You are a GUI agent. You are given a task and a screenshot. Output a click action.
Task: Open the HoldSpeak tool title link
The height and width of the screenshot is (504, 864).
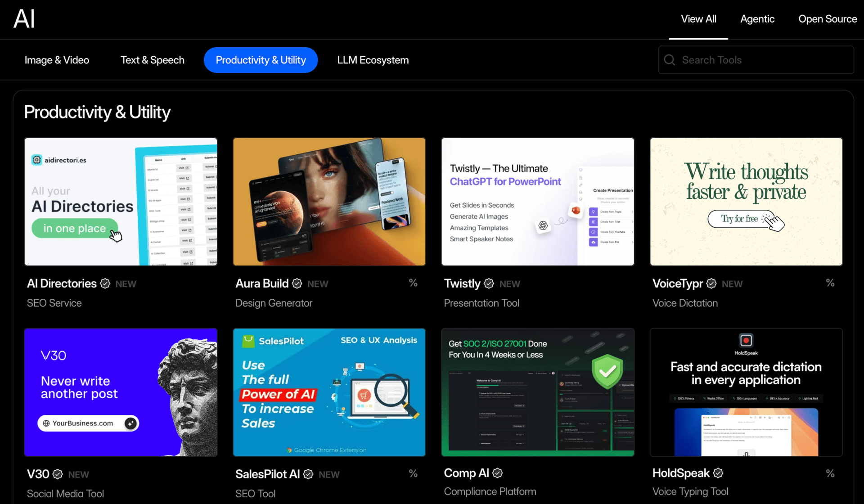coord(680,473)
